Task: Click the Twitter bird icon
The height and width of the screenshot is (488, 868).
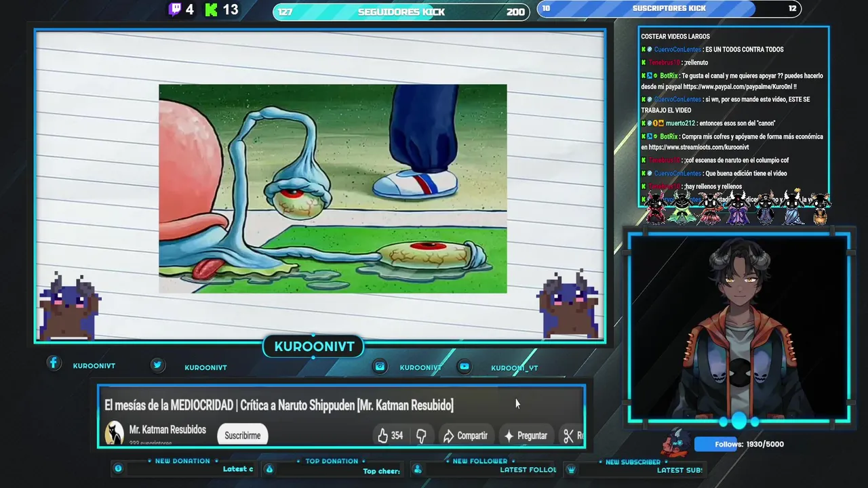Action: point(157,365)
